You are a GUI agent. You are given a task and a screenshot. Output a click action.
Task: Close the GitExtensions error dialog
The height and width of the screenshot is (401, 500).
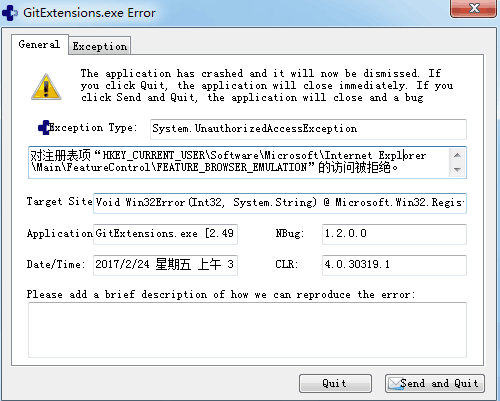pos(473,8)
